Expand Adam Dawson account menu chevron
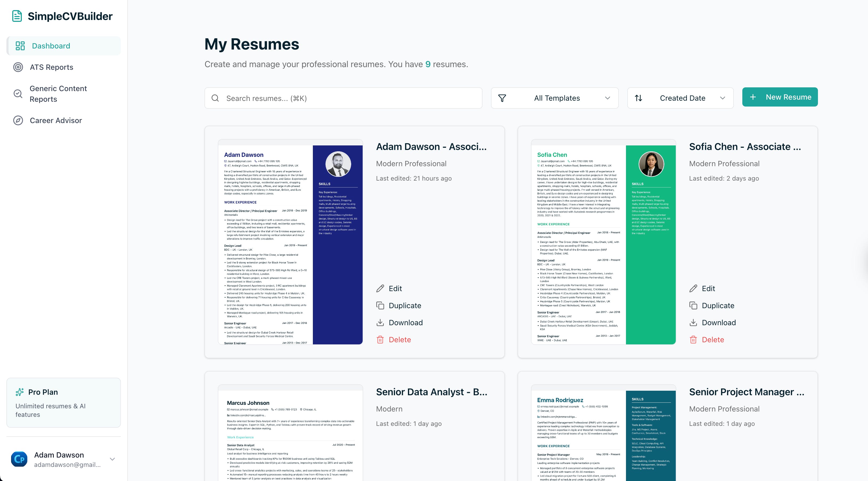Screen dimensions: 868x481 pyautogui.click(x=112, y=459)
